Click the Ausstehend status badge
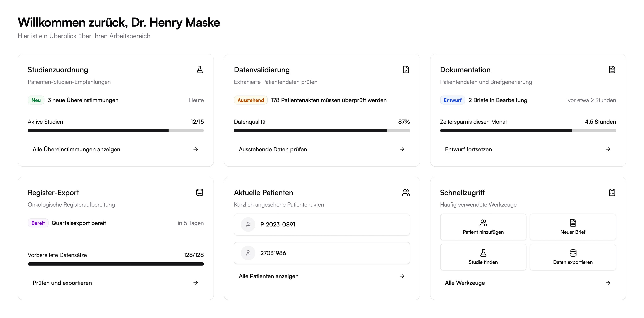 tap(251, 100)
